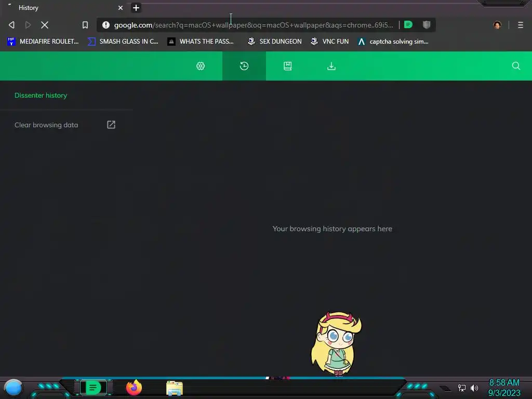Screen dimensions: 532x399
Task: Click the network tray icon
Action: click(461, 388)
